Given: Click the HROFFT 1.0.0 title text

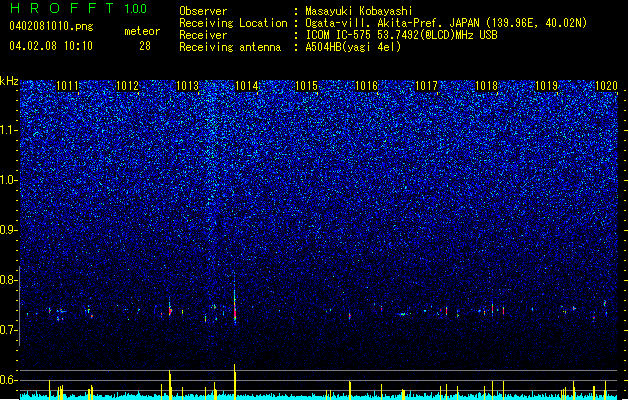Looking at the screenshot, I should pyautogui.click(x=78, y=8).
